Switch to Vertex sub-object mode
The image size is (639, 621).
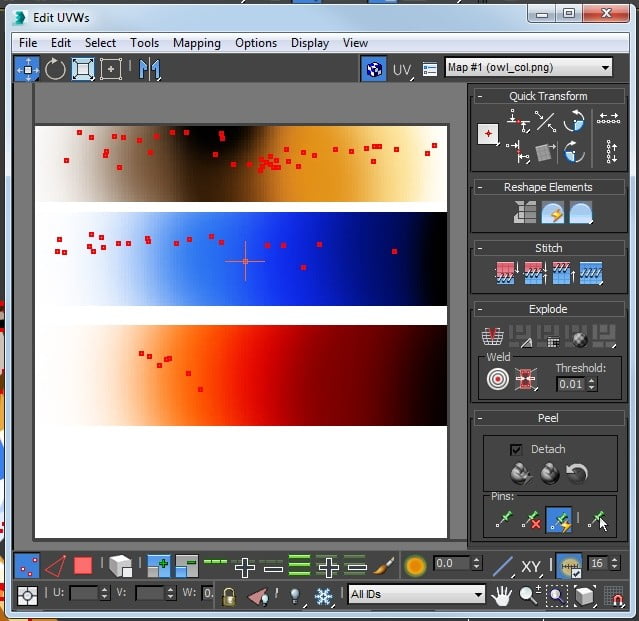[x=27, y=566]
